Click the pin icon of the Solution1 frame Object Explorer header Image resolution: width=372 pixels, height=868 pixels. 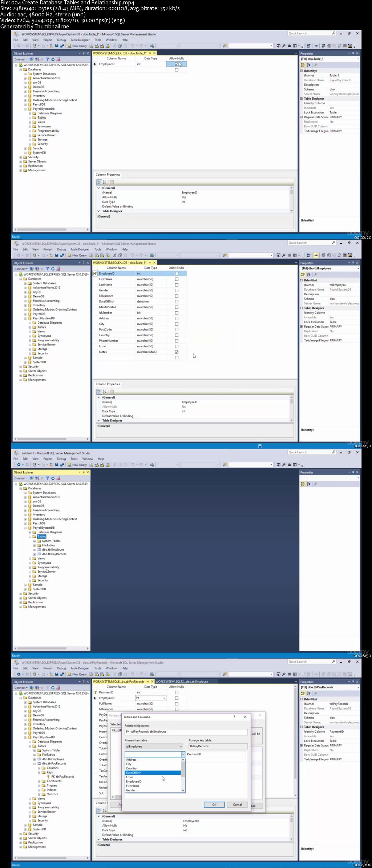coord(84,472)
